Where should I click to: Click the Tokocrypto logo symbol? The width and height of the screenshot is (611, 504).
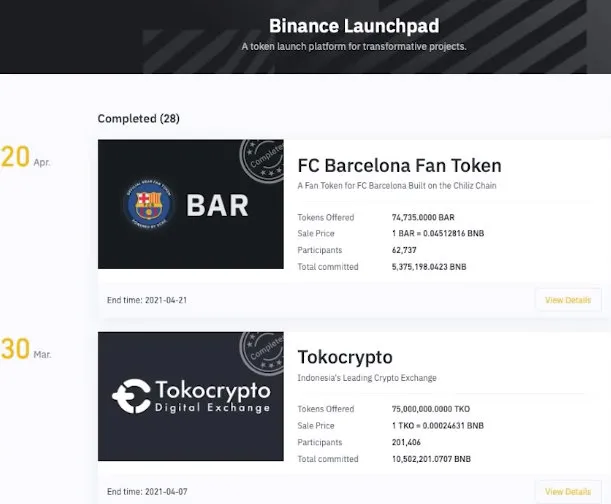tap(131, 396)
